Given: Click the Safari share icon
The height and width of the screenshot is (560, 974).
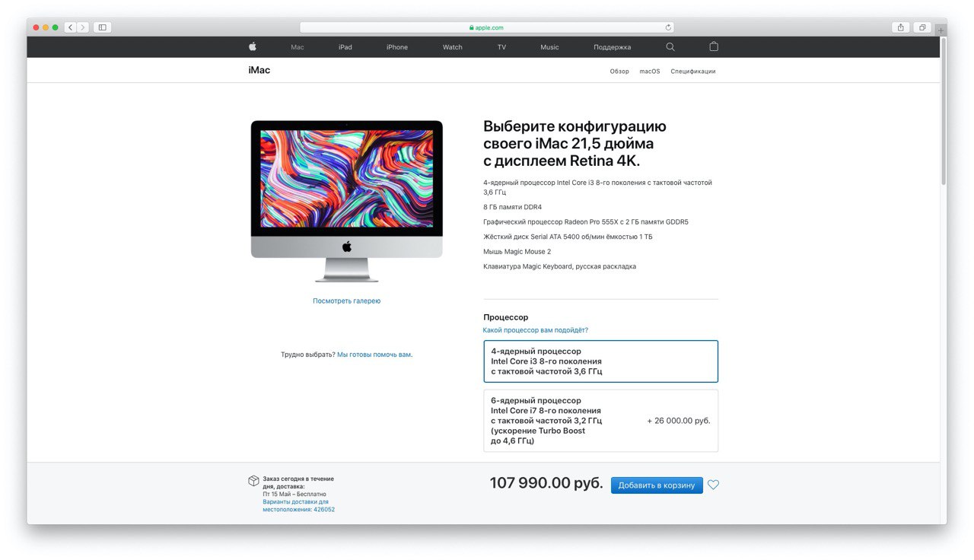Looking at the screenshot, I should (901, 27).
